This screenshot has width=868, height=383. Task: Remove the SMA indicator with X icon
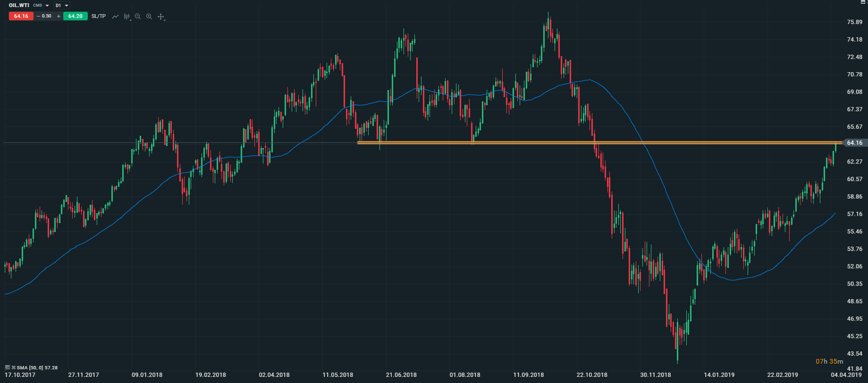[x=13, y=367]
